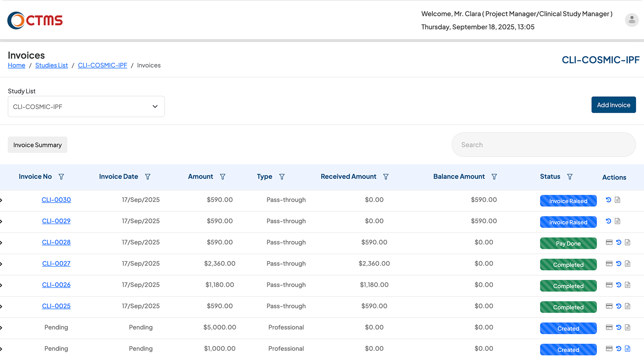The height and width of the screenshot is (357, 644).
Task: Filter the Received Amount column
Action: click(x=386, y=177)
